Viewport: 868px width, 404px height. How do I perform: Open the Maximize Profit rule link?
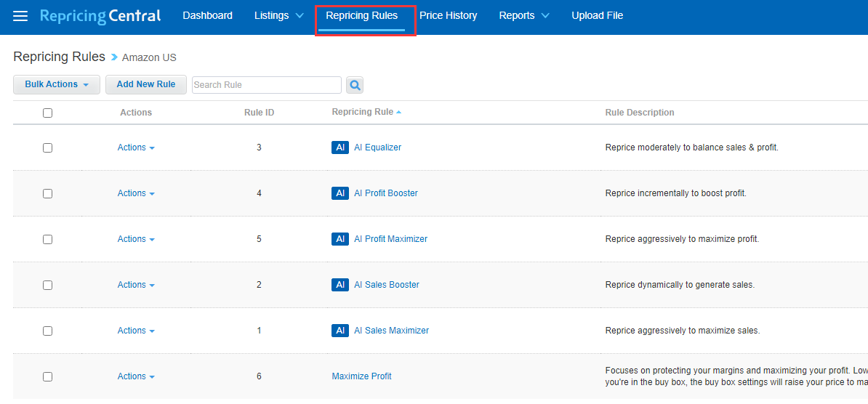click(361, 376)
